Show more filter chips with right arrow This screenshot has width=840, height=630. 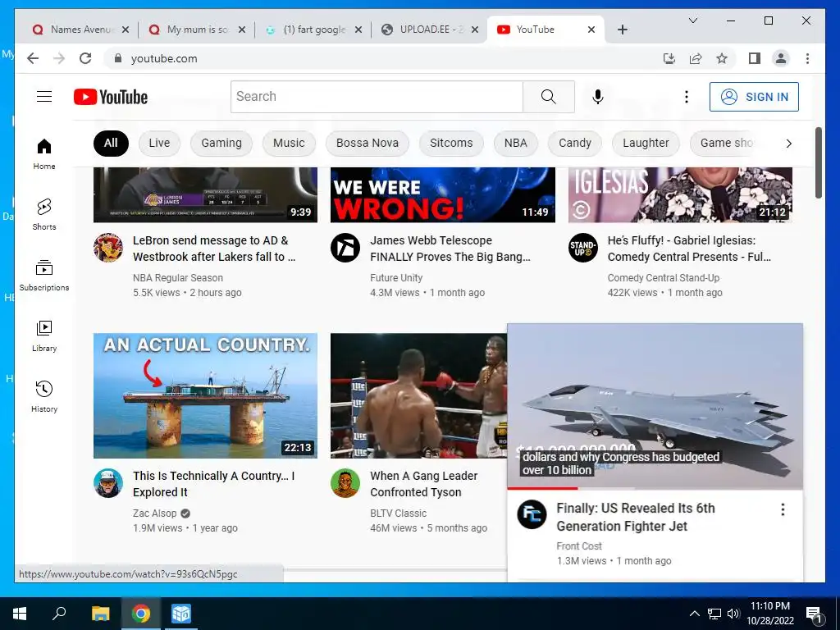788,143
